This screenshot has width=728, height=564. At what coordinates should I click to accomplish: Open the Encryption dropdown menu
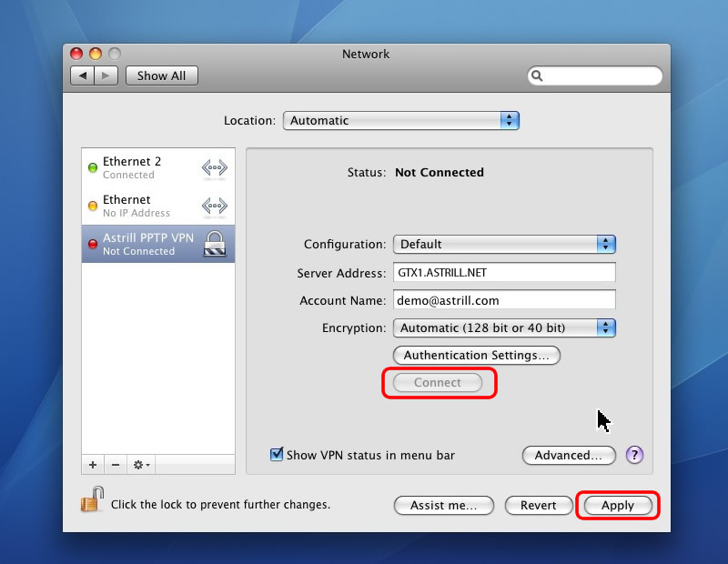tap(504, 327)
